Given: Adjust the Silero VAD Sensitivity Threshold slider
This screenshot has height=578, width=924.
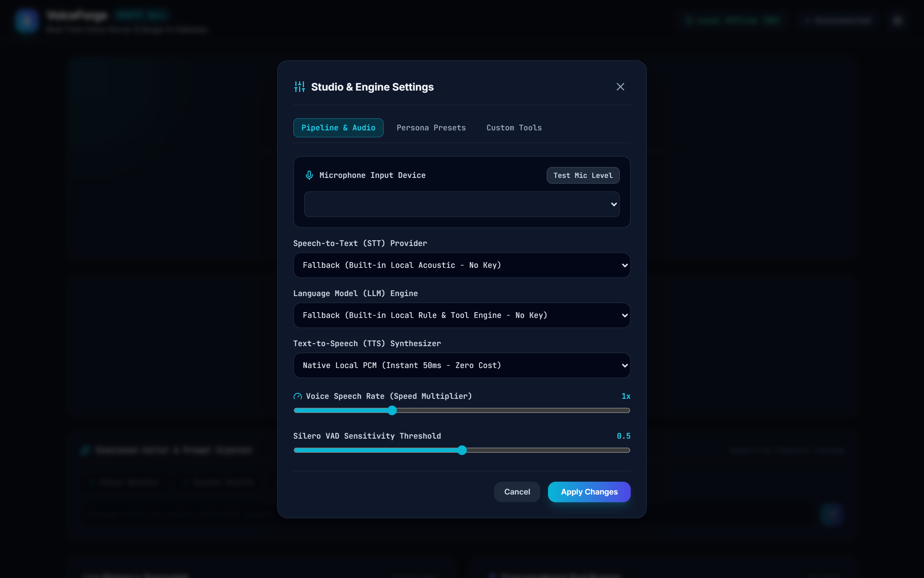Looking at the screenshot, I should (x=462, y=450).
